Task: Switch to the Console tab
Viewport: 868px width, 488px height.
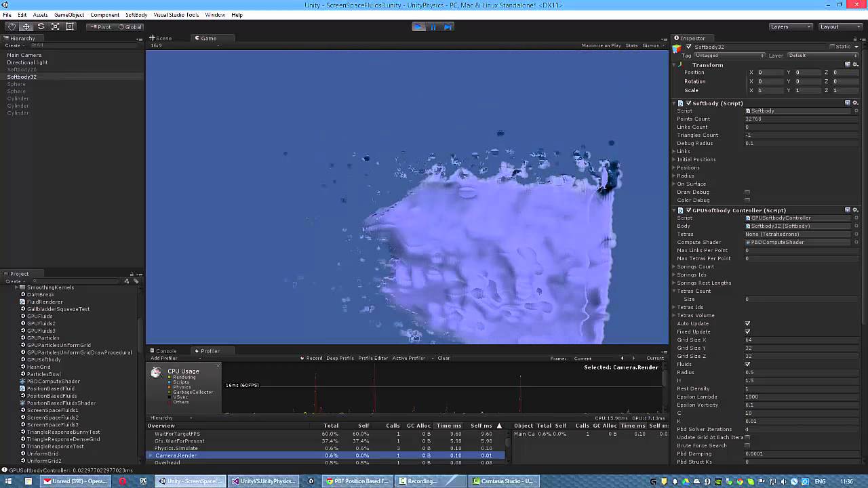Action: (x=165, y=350)
